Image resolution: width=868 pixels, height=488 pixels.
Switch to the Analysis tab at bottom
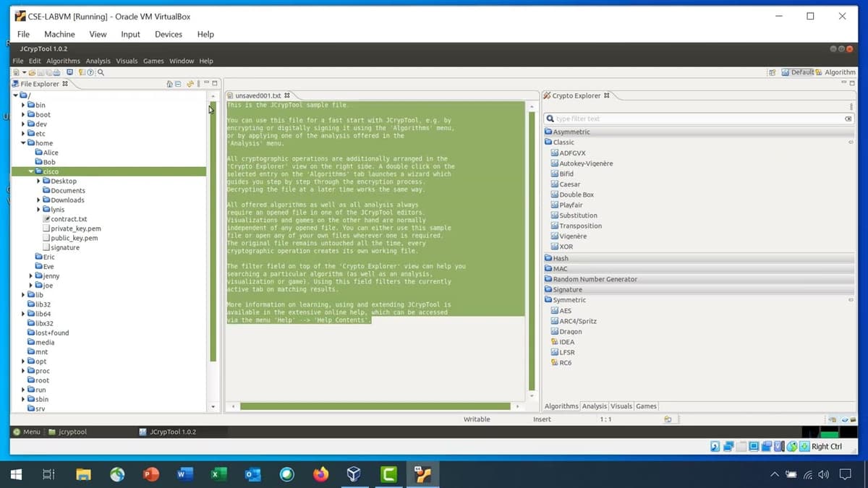click(595, 406)
